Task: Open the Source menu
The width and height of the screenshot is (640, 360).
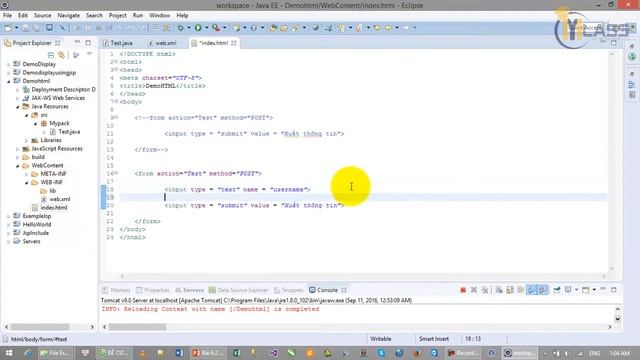Action: pos(42,15)
